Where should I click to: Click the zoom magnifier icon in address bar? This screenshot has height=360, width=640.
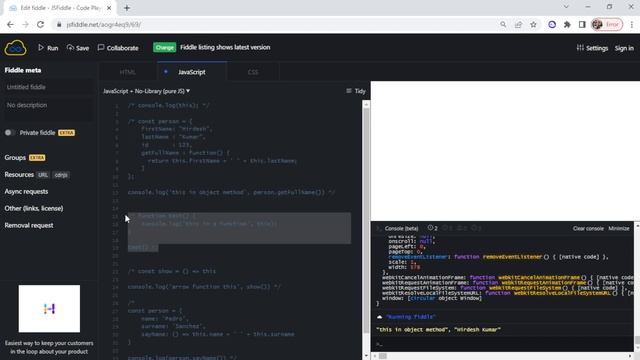click(503, 24)
